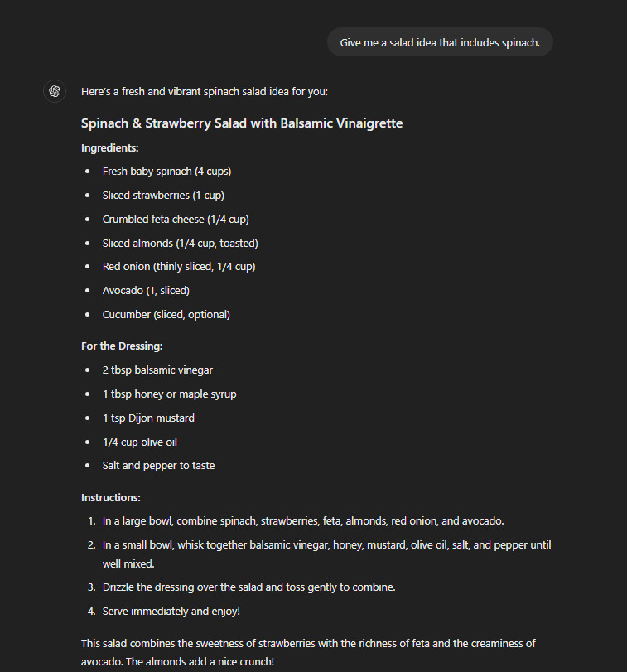Click the Cucumber (sliced, optional) entry
Viewport: 627px width, 672px height.
click(x=166, y=315)
